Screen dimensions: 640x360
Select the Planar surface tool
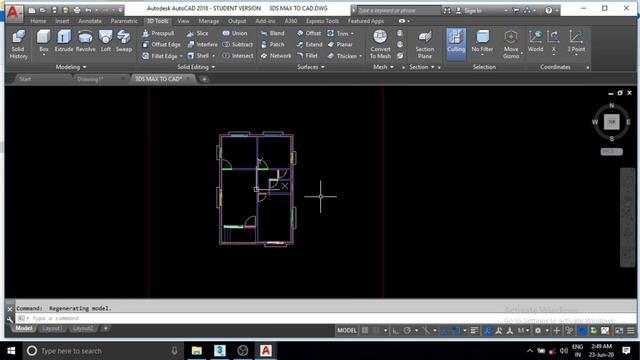(340, 44)
